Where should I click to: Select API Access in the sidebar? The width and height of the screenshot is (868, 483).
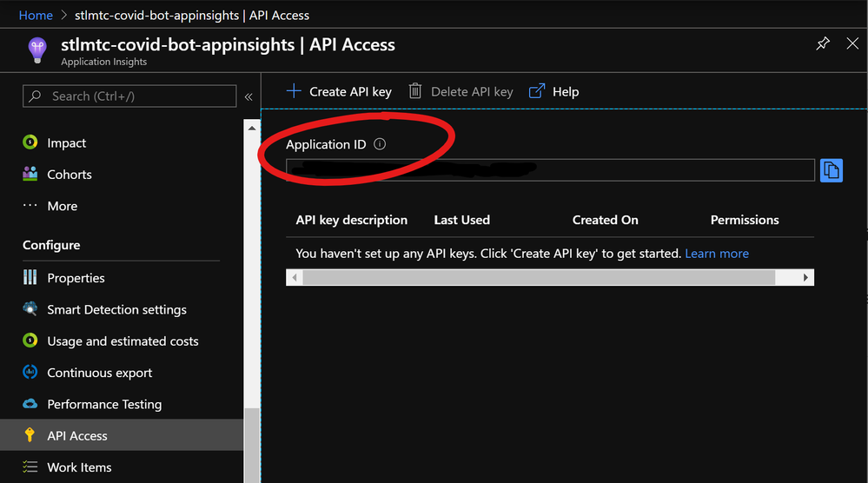click(122, 435)
